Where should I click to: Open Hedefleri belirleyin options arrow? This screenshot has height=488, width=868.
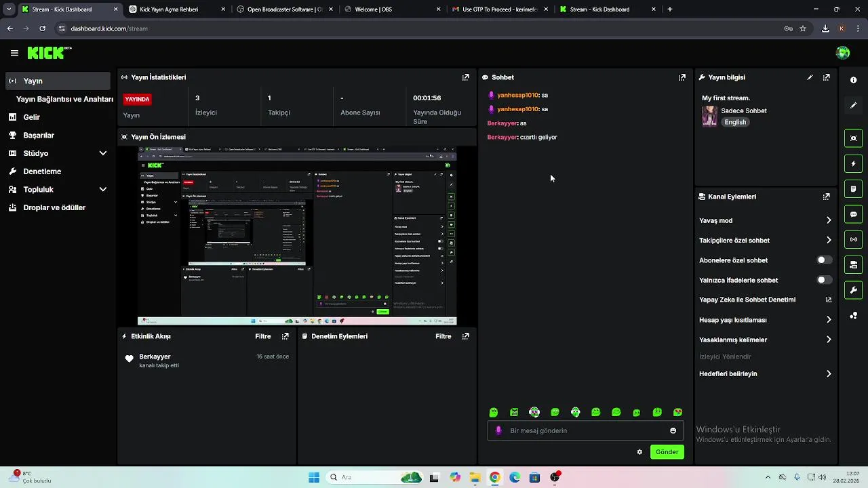point(829,373)
